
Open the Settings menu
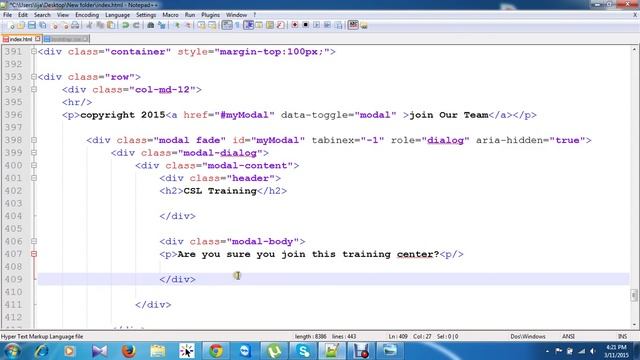(x=146, y=15)
